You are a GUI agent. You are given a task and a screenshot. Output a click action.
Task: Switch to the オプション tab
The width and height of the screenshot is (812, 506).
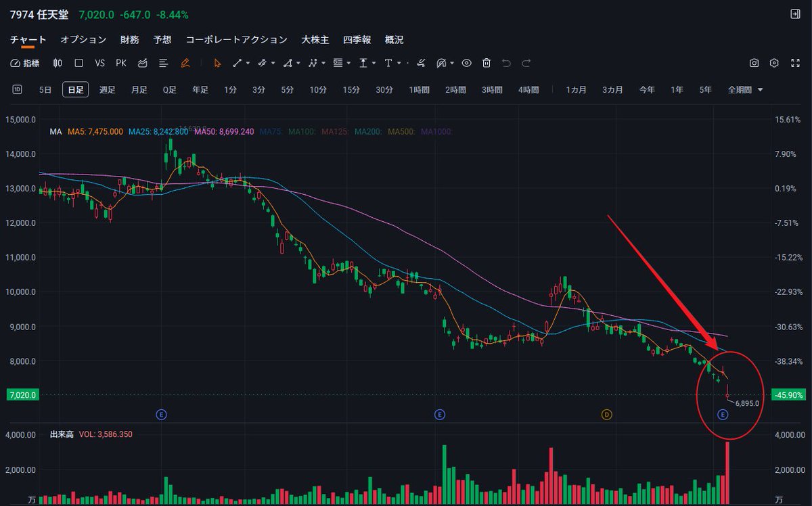(x=83, y=40)
